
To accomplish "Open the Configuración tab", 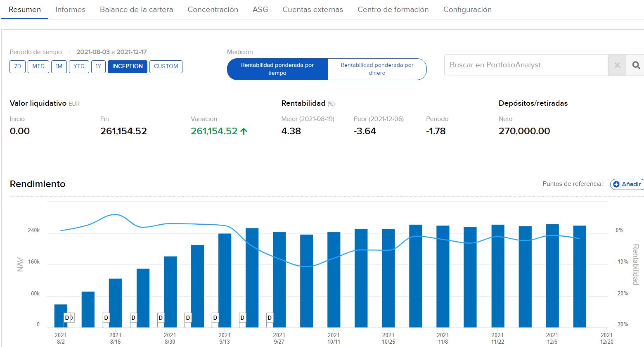I will 467,10.
